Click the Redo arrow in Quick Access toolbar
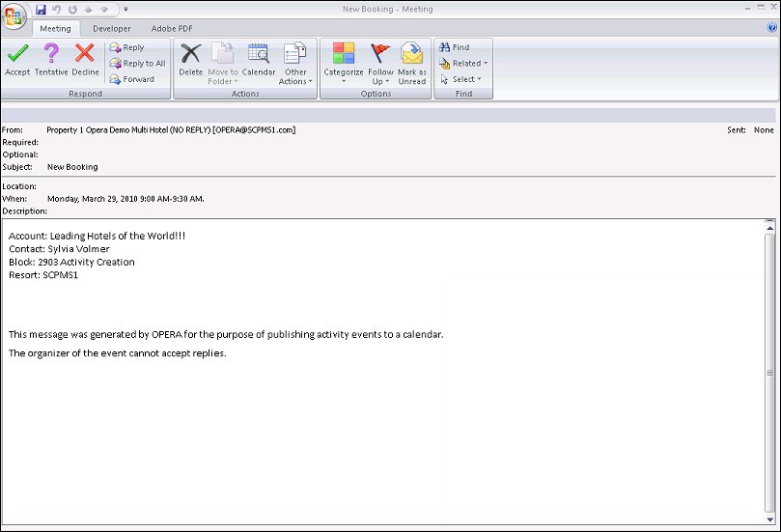 (72, 10)
